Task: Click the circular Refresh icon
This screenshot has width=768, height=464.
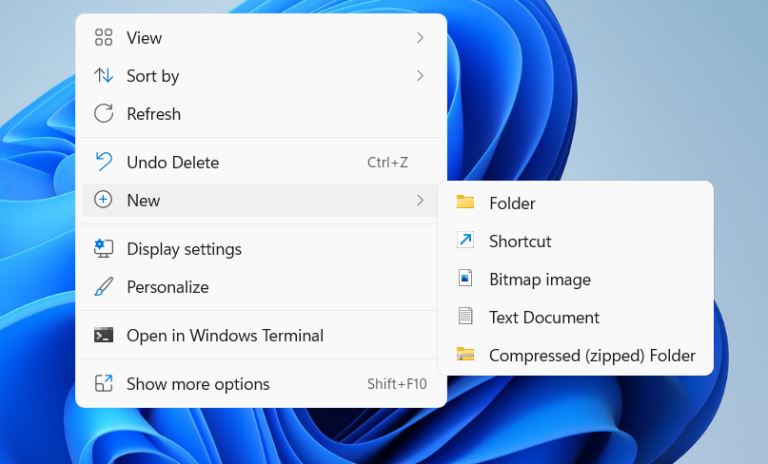Action: [103, 113]
